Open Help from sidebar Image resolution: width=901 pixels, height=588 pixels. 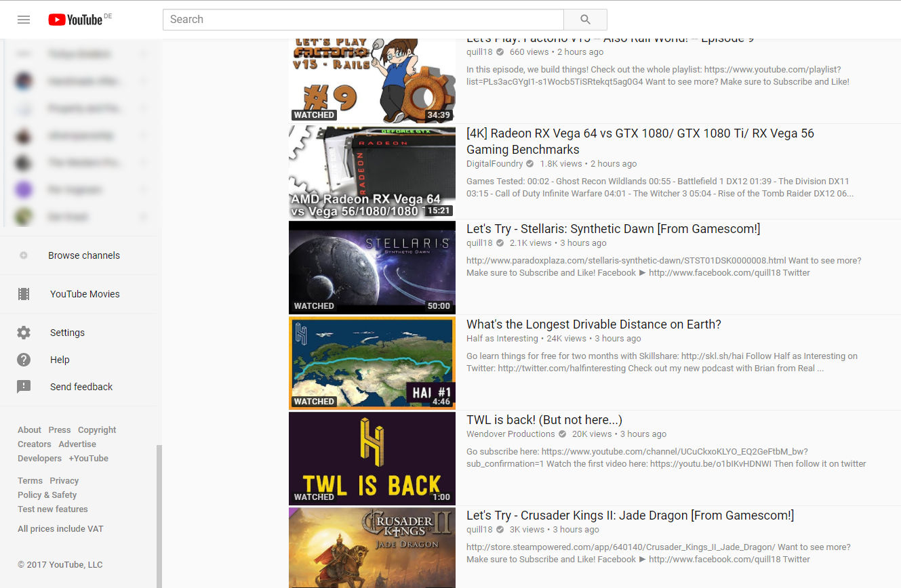(x=60, y=360)
